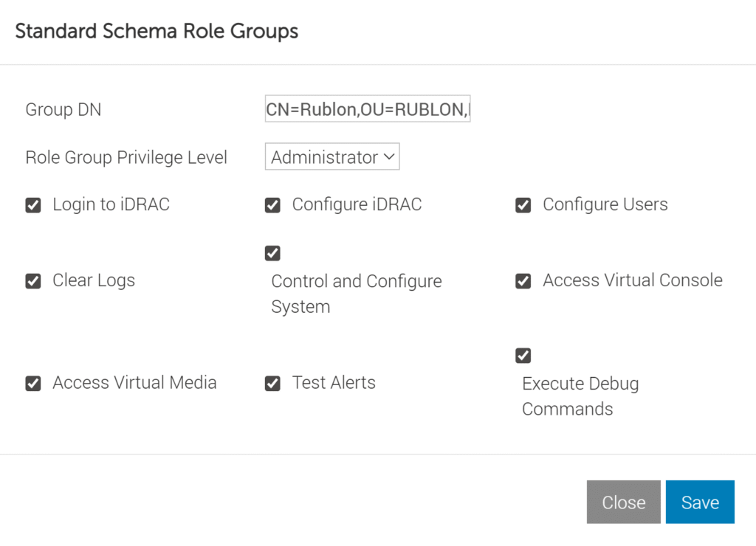
Task: Disable Control and Configure System permission
Action: pos(272,253)
